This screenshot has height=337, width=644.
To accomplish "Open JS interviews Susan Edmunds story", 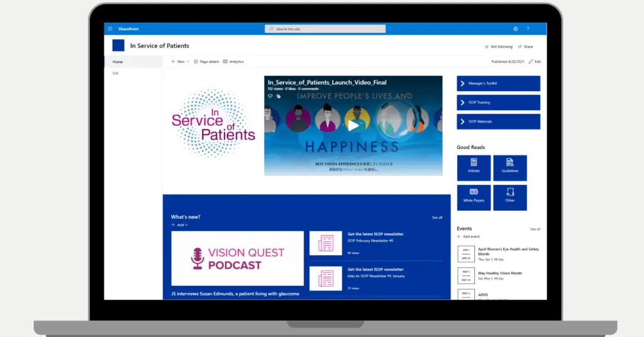I will [x=235, y=294].
